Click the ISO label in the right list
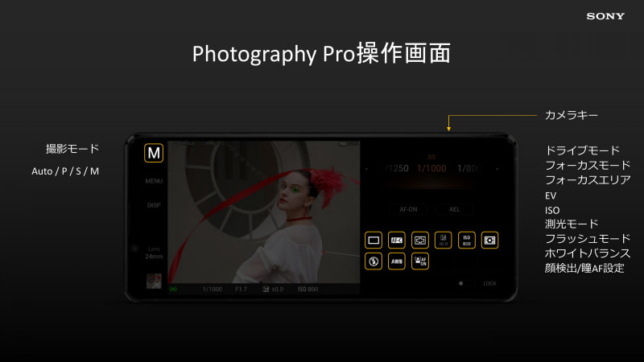 [552, 211]
